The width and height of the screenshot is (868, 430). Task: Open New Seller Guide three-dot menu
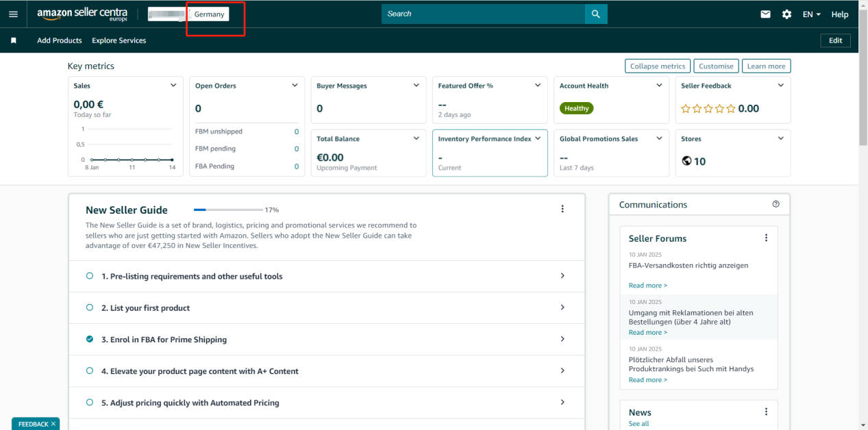tap(562, 210)
